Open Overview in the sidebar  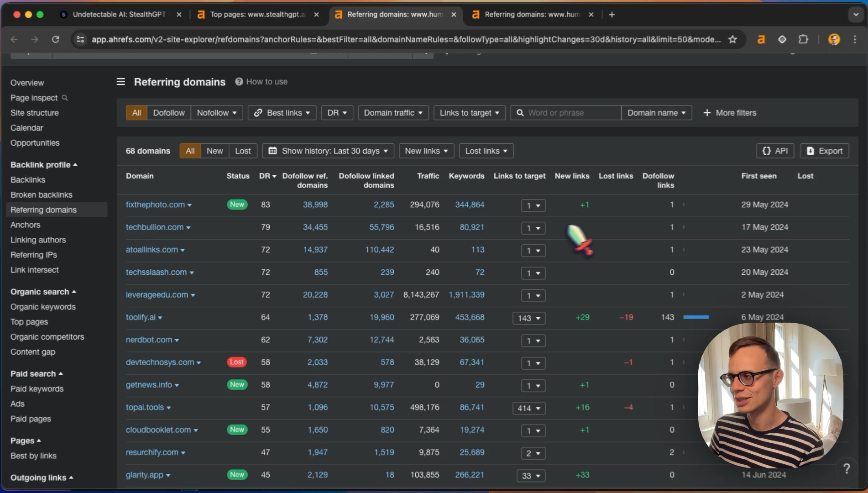pyautogui.click(x=27, y=83)
